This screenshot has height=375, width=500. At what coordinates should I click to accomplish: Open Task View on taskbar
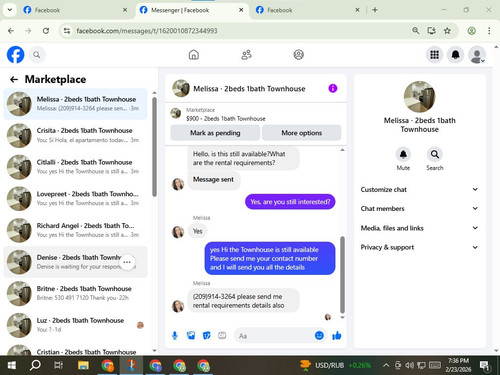[x=59, y=365]
